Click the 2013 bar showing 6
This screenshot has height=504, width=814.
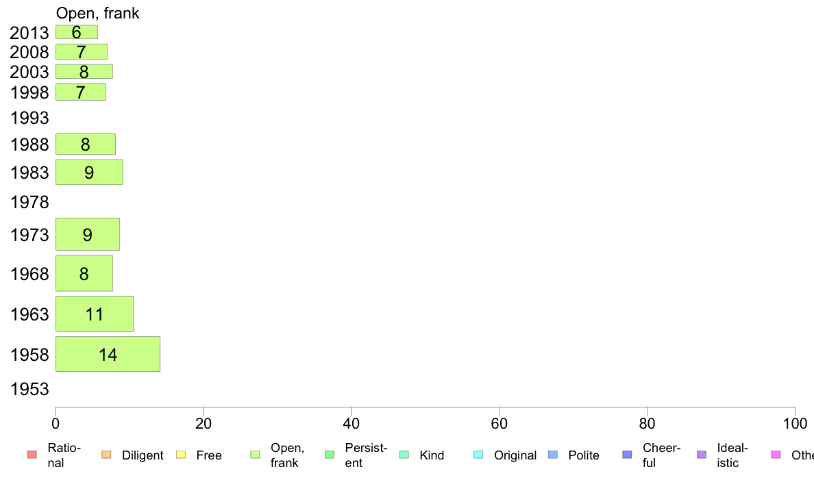(77, 32)
